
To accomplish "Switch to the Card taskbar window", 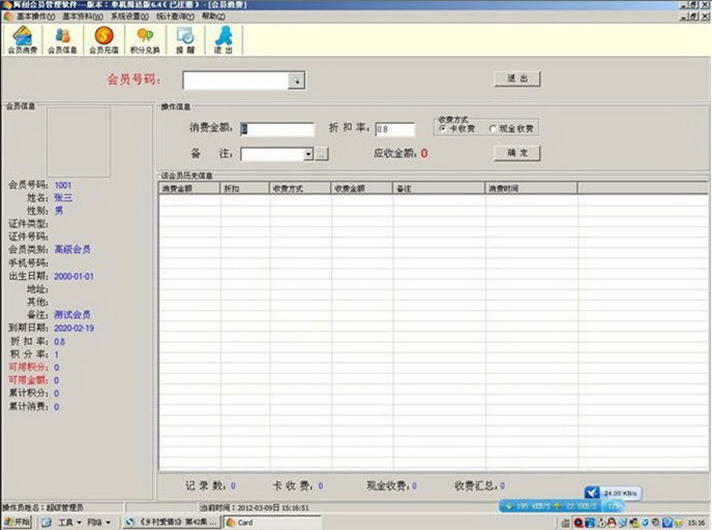I will pos(272,522).
